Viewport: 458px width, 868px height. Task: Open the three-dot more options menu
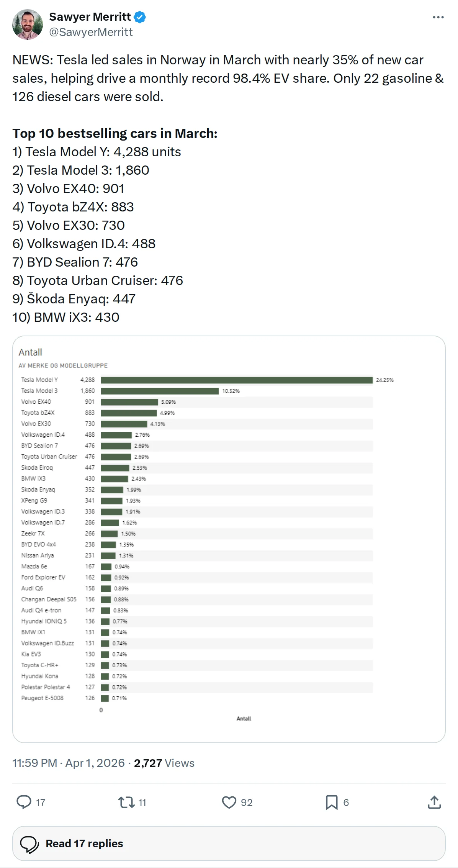438,17
